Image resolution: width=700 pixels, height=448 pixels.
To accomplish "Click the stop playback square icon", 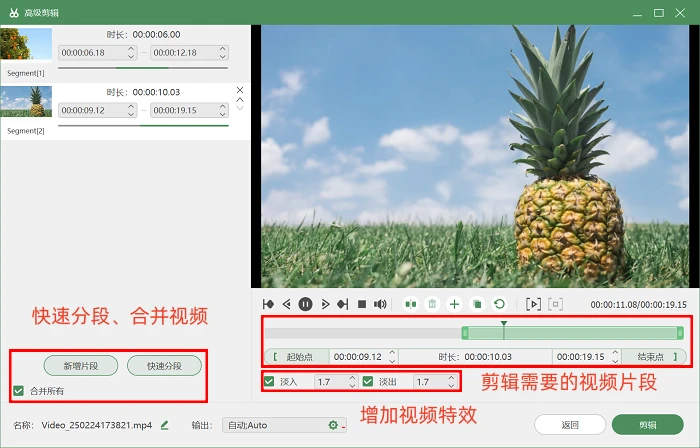I will coord(362,304).
